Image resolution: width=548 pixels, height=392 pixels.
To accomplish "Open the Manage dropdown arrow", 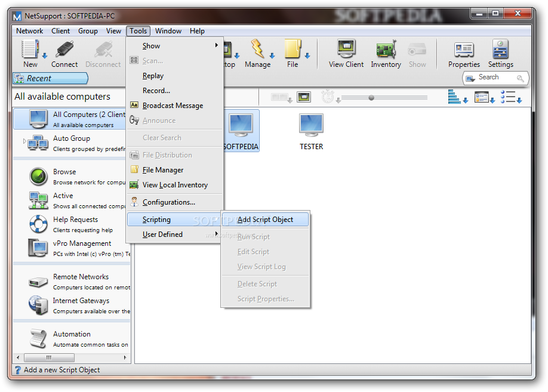I will click(x=272, y=55).
